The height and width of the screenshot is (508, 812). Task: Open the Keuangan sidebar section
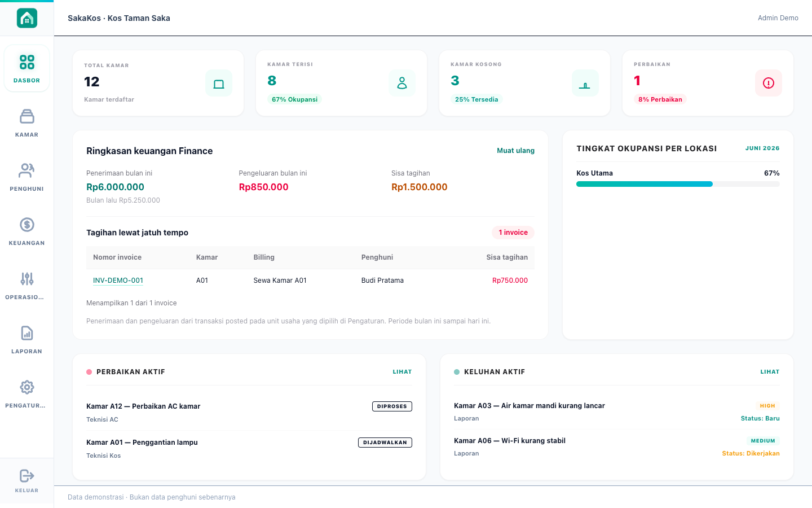point(27,231)
